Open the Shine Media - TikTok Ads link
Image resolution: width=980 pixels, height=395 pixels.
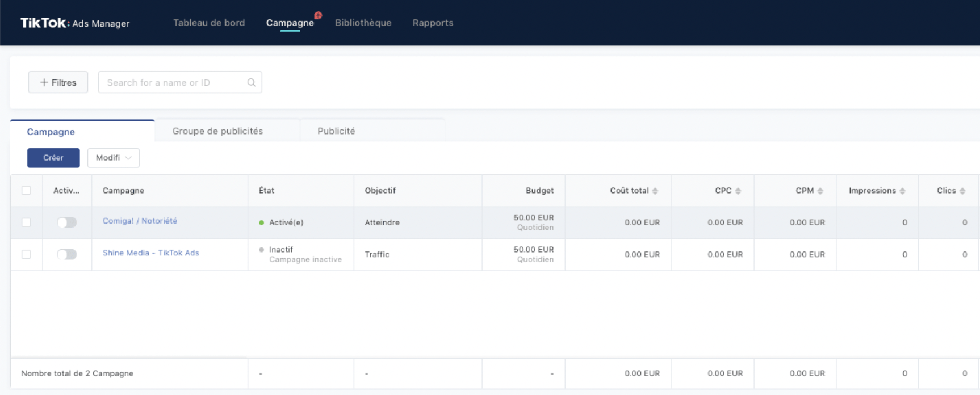point(150,253)
